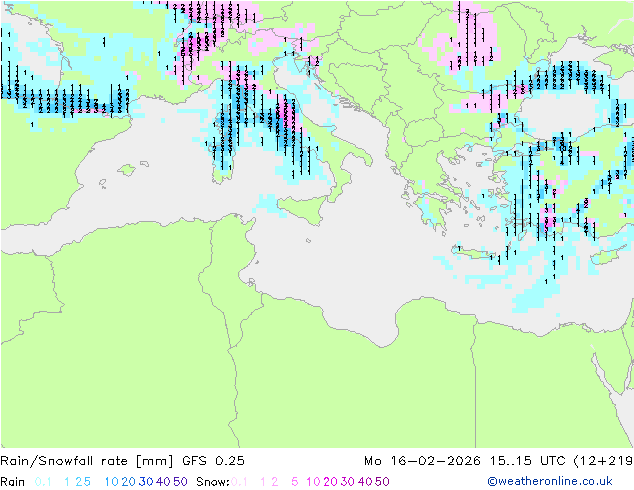
Task: Click the 'Snow:' legend label
Action: [x=213, y=482]
